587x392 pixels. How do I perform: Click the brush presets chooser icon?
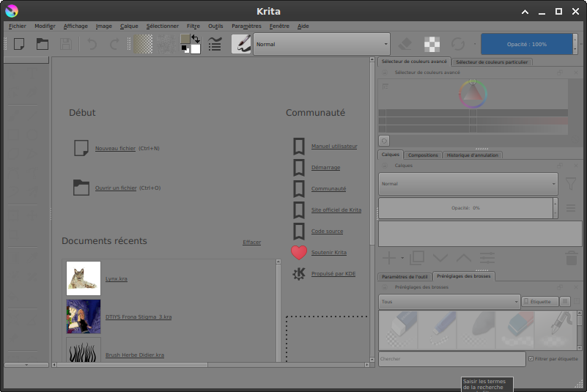(x=241, y=44)
